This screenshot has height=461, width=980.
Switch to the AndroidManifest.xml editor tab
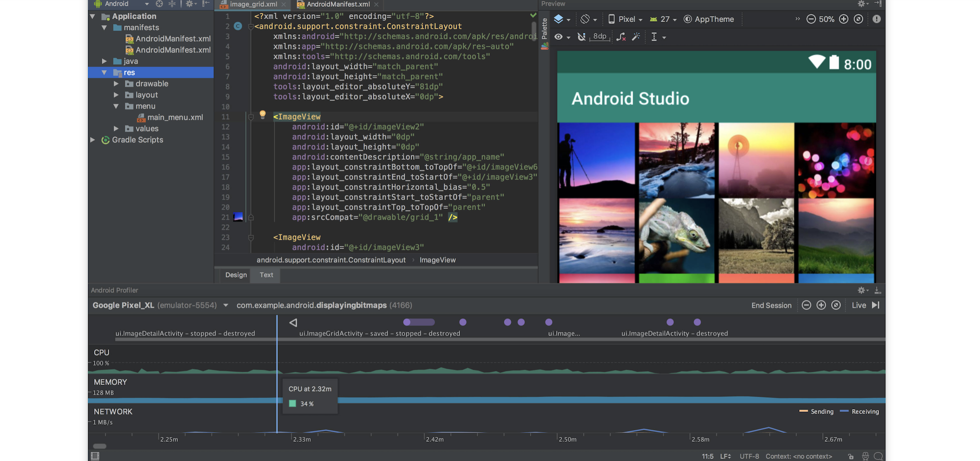(x=338, y=4)
